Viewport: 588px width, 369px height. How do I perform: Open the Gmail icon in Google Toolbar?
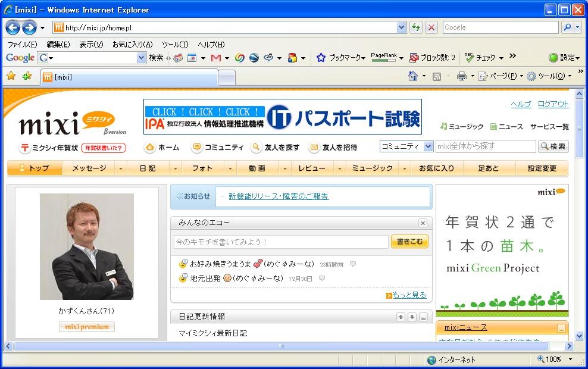tap(215, 58)
